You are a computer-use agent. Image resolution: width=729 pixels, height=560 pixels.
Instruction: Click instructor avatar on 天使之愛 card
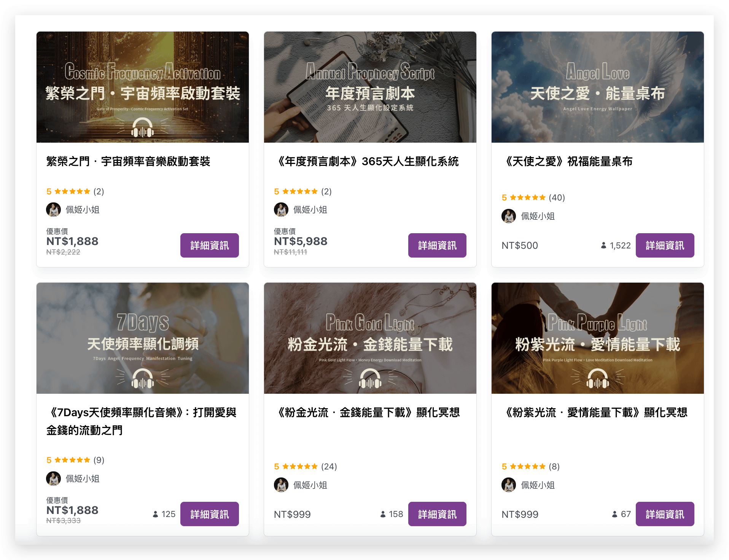[x=508, y=216]
